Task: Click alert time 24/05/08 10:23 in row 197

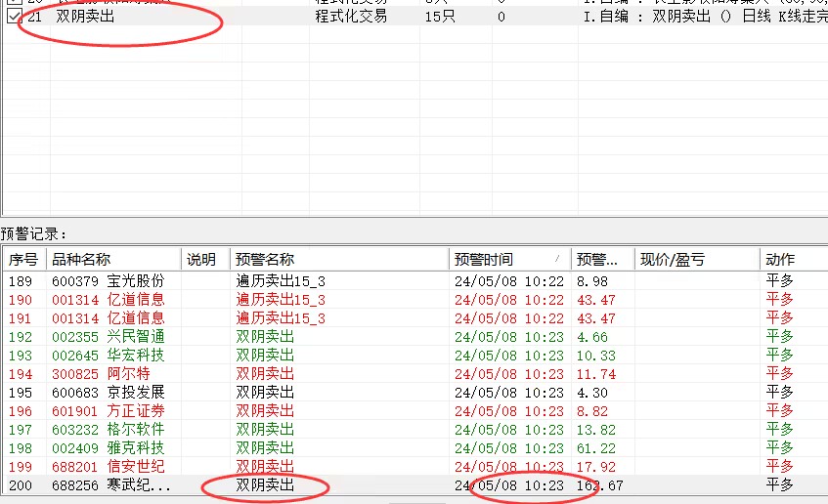Action: pos(509,430)
